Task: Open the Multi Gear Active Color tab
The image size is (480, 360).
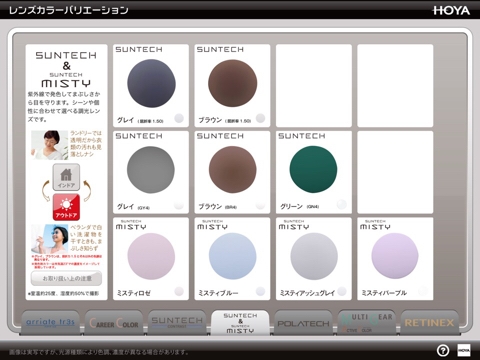Action: pos(367,322)
